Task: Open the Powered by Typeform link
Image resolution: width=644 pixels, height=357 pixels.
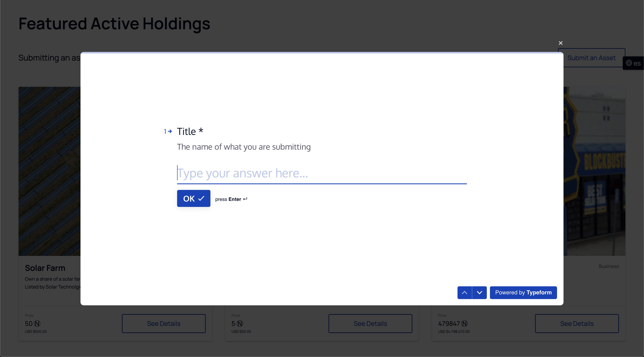Action: (x=523, y=293)
